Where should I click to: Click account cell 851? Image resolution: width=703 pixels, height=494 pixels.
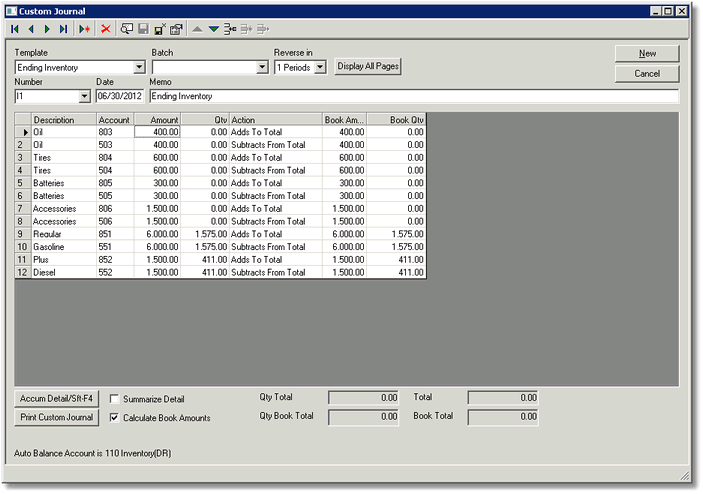click(115, 234)
